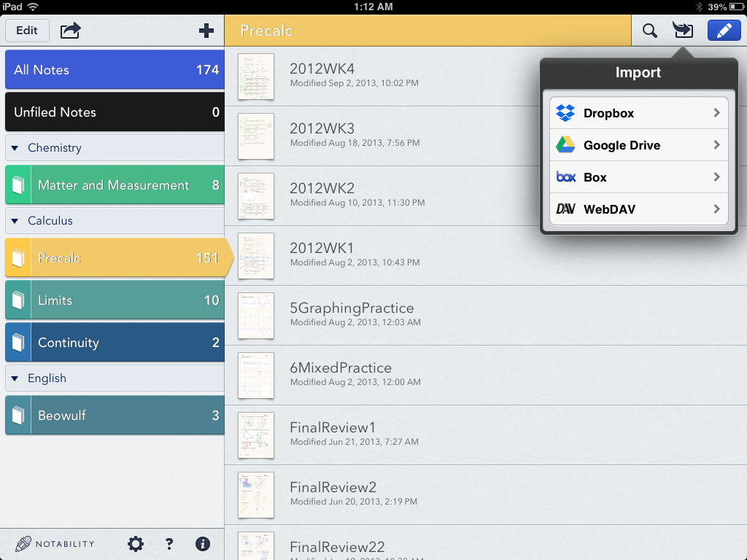Collapse the English divider
This screenshot has width=747, height=560.
[x=15, y=378]
